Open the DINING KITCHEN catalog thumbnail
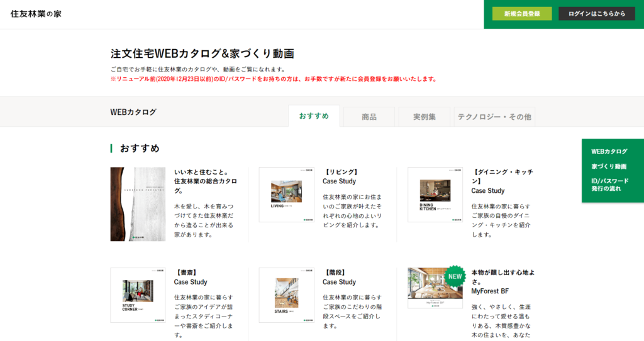The image size is (644, 341). click(435, 195)
